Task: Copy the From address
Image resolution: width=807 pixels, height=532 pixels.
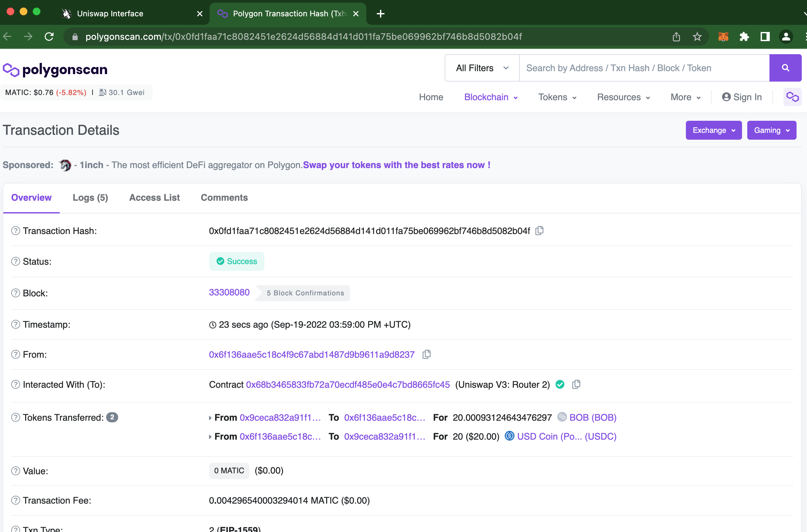Action: (x=426, y=354)
